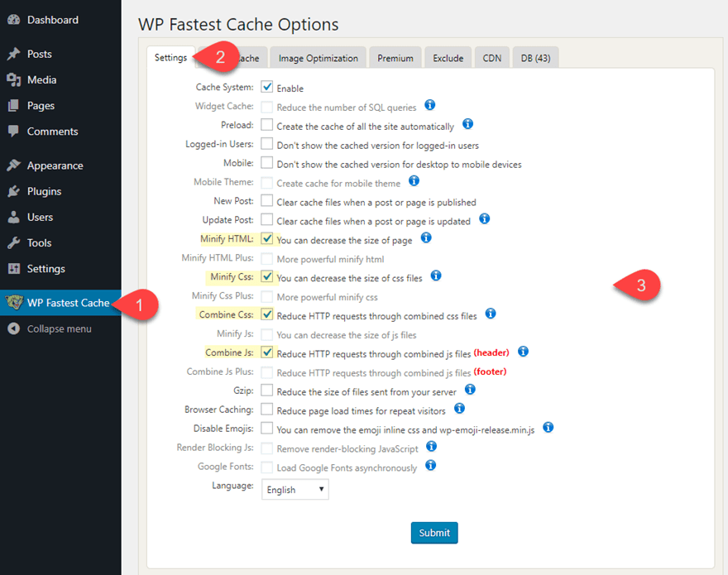Uncheck the Combine Css option
The height and width of the screenshot is (575, 728).
266,314
